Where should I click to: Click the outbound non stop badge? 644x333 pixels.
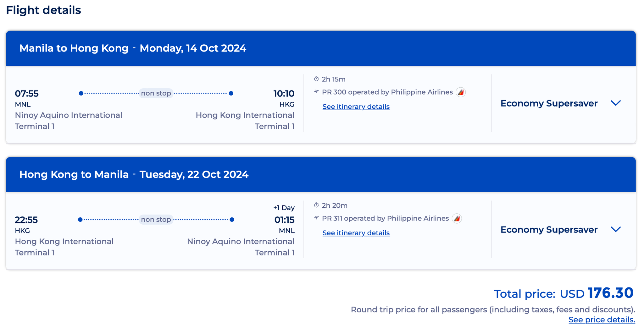coord(156,93)
